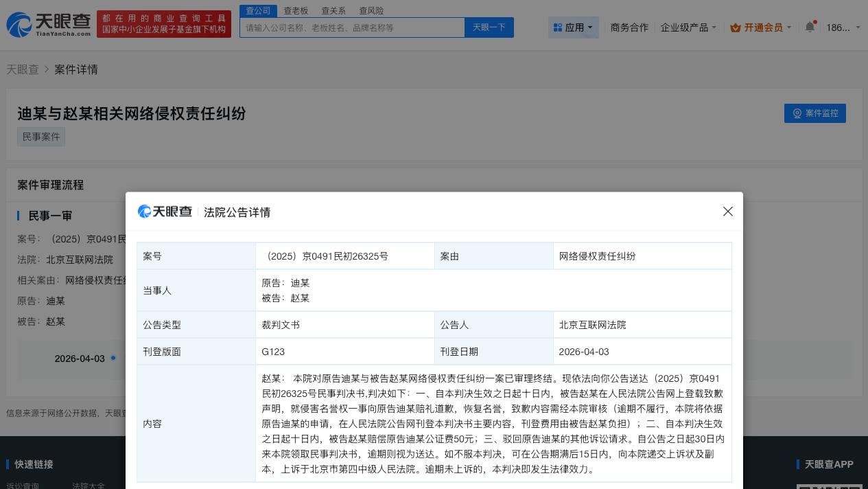Switch to the 查风险 tab
868x489 pixels.
pos(371,10)
